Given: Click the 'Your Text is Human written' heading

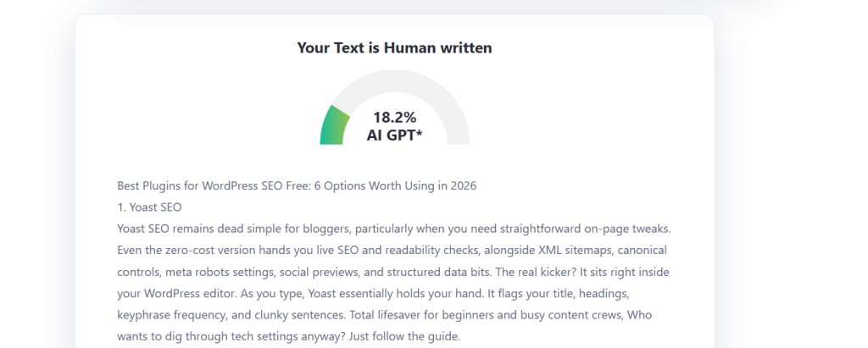Looking at the screenshot, I should click(x=394, y=48).
